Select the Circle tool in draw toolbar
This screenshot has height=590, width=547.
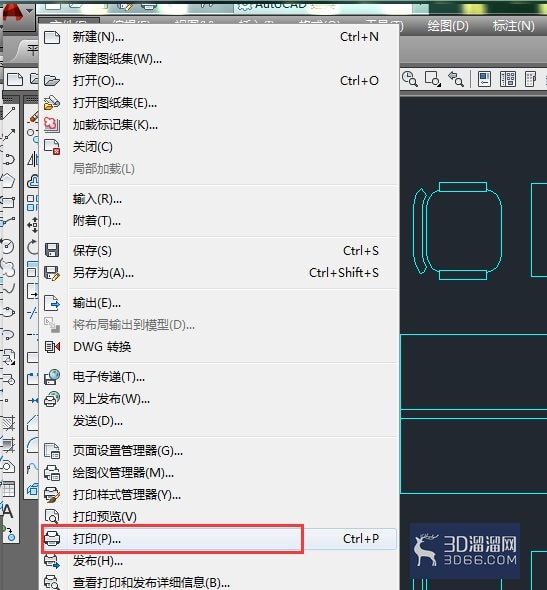(9, 246)
